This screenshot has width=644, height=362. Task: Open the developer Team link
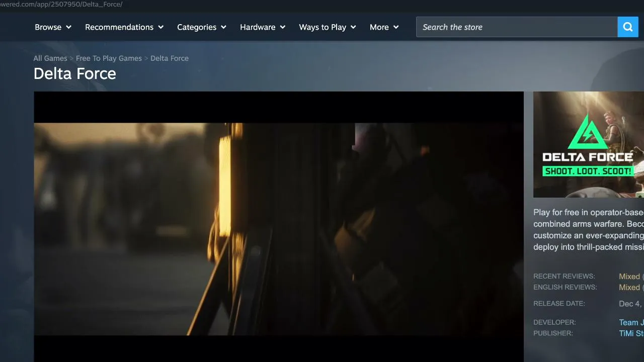[631, 323]
